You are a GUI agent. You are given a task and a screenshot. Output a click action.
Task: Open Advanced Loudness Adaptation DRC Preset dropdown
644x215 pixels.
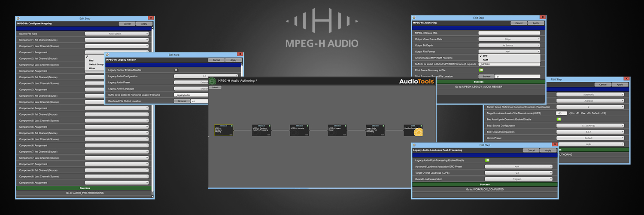519,166
